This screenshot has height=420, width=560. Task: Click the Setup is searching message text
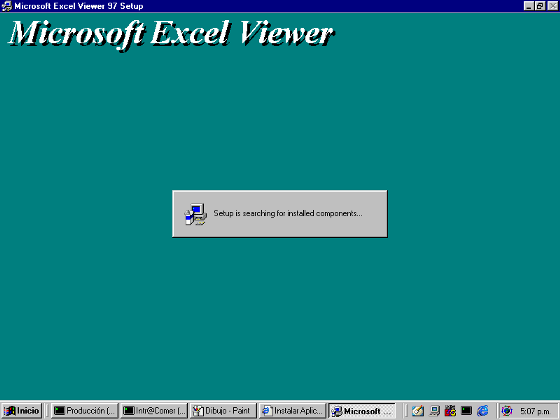click(x=288, y=213)
